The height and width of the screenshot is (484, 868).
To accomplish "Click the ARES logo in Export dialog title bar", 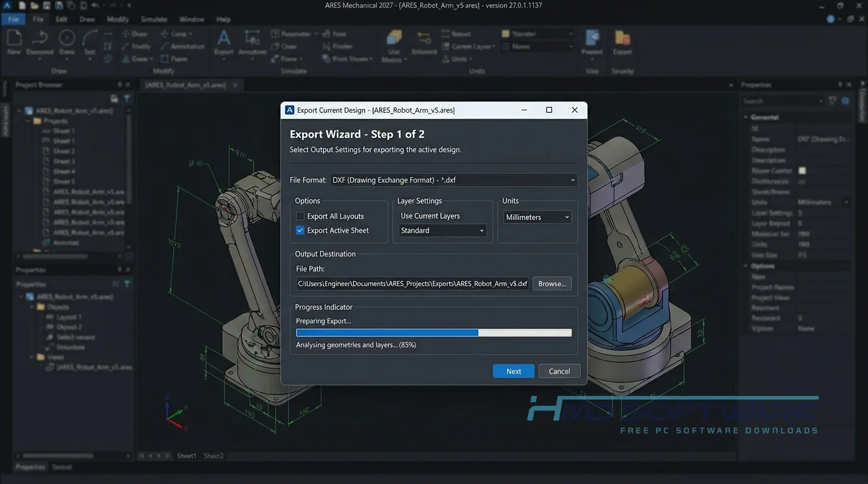I will [x=290, y=110].
